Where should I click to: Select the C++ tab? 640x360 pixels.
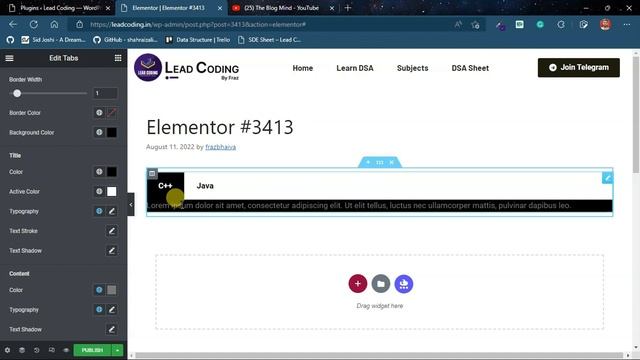[165, 186]
